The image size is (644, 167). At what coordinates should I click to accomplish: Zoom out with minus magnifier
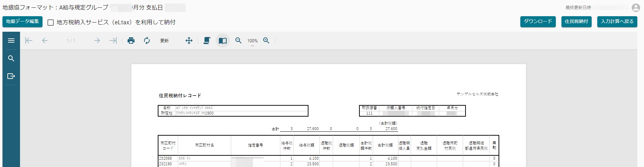239,41
